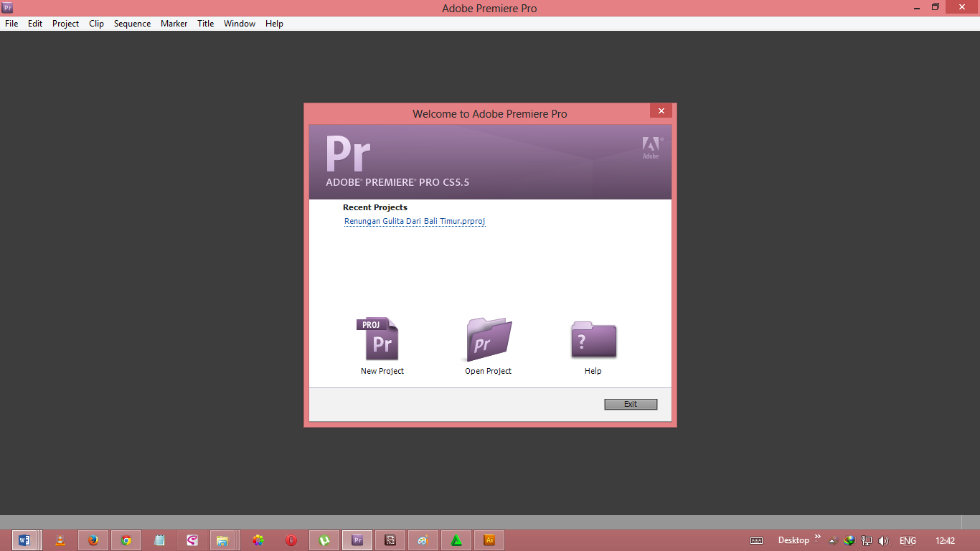Click the Internet Download Manager tray icon
The height and width of the screenshot is (551, 980).
tap(850, 541)
